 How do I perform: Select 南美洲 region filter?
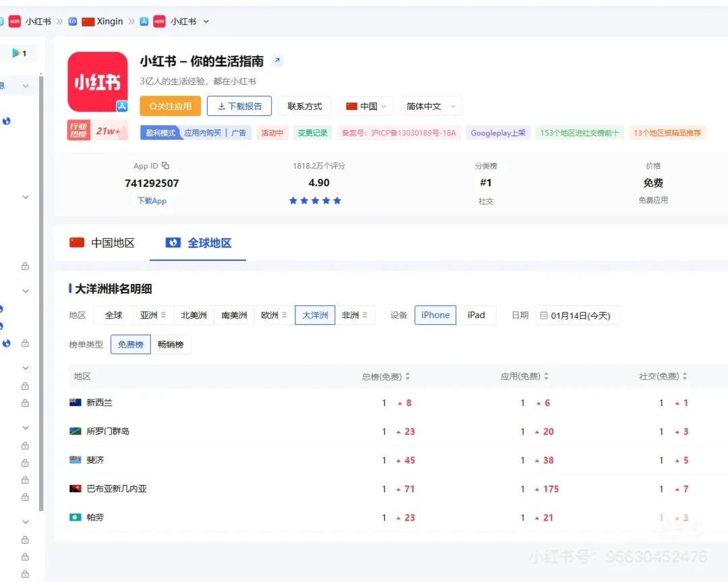[234, 315]
